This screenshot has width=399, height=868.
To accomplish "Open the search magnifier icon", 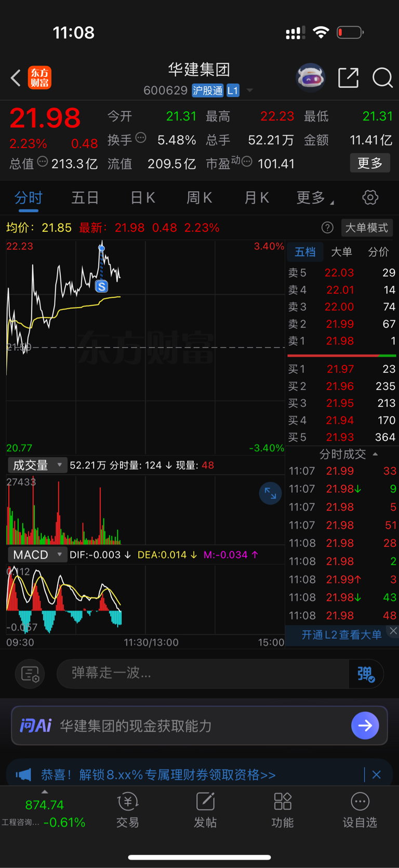I will [x=382, y=78].
